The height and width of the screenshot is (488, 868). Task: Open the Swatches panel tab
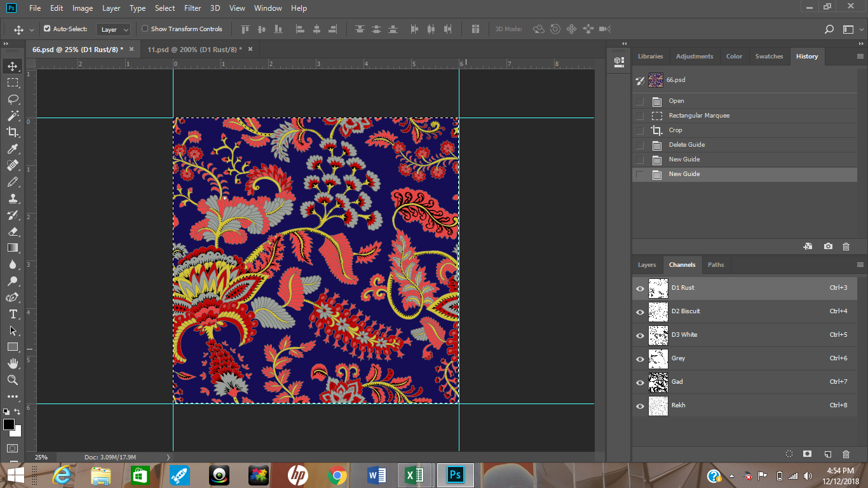(769, 57)
